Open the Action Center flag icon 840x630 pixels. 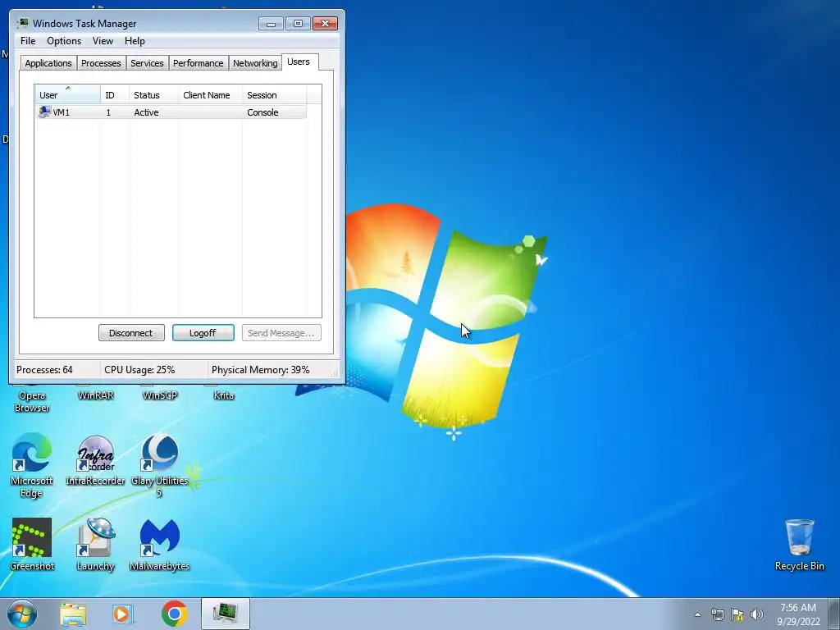[x=737, y=614]
